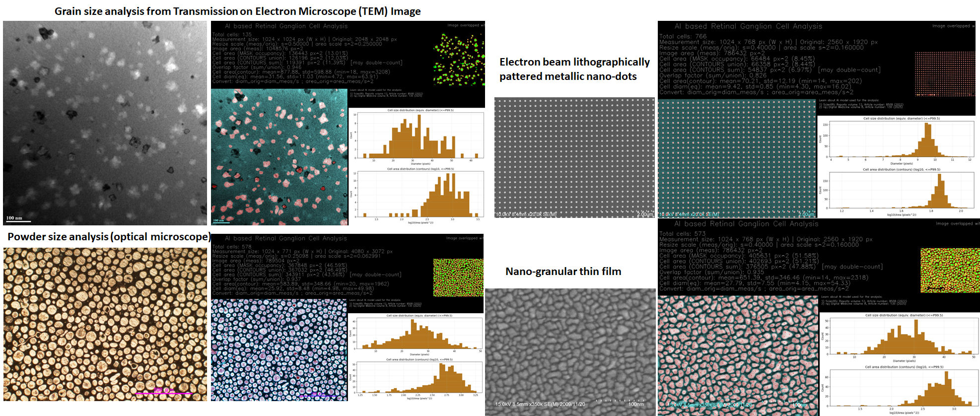This screenshot has width=980, height=416.
Task: Click 'Resize scale (meas/orig): s=0.25098' line
Action: (296, 256)
